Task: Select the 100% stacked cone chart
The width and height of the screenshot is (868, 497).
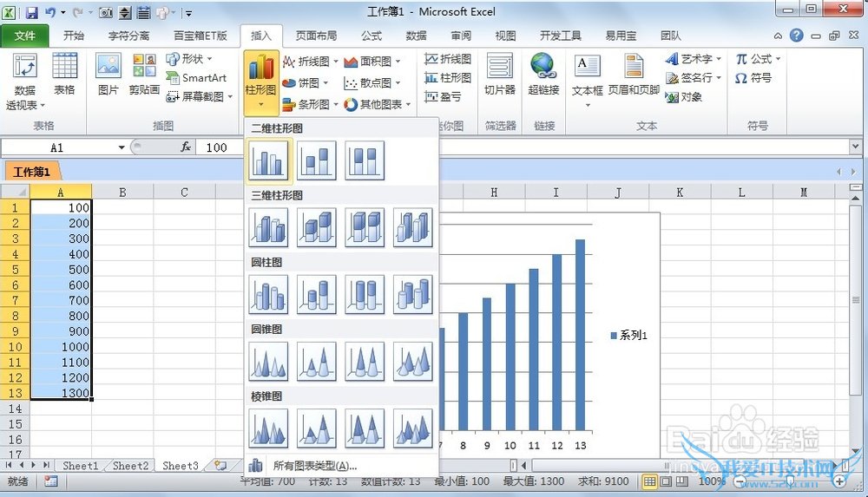Action: (x=365, y=362)
